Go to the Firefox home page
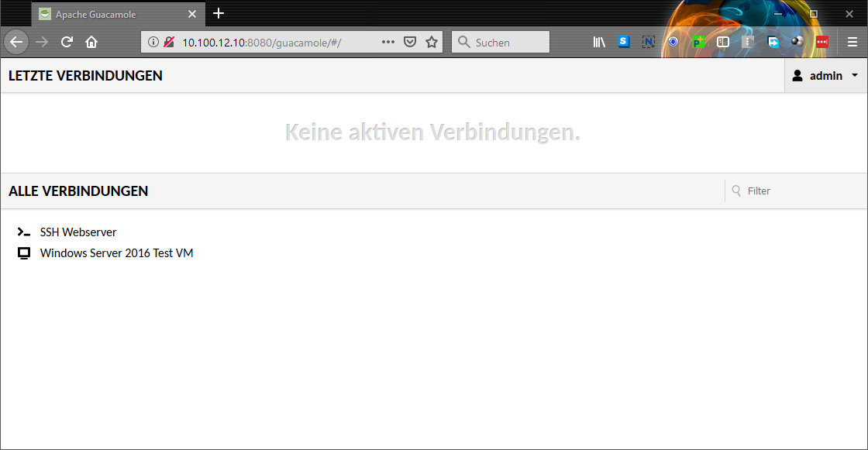 [91, 42]
